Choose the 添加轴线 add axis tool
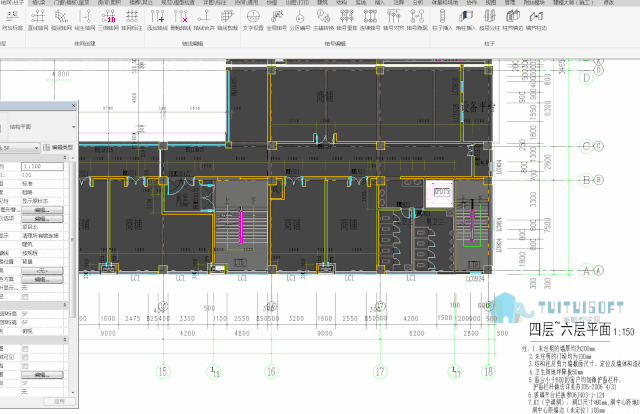Screen dimensions: 640x414 (158, 20)
